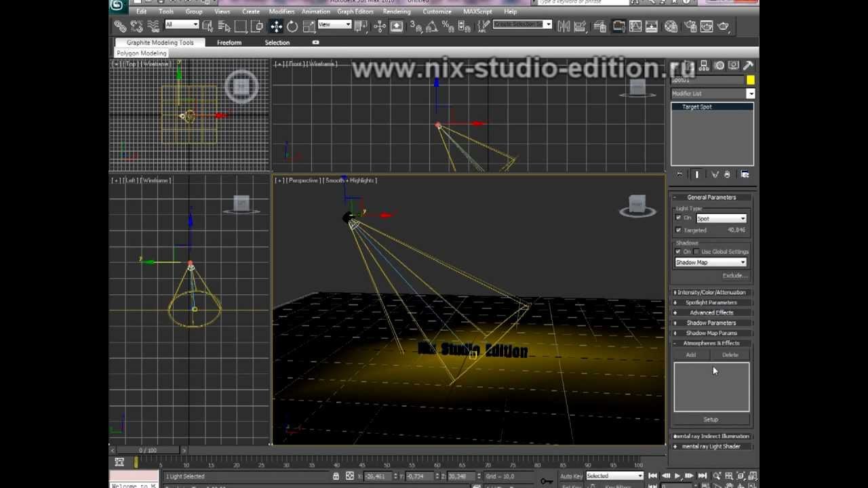Image resolution: width=868 pixels, height=488 pixels.
Task: Open the Display command panel tab
Action: (734, 65)
